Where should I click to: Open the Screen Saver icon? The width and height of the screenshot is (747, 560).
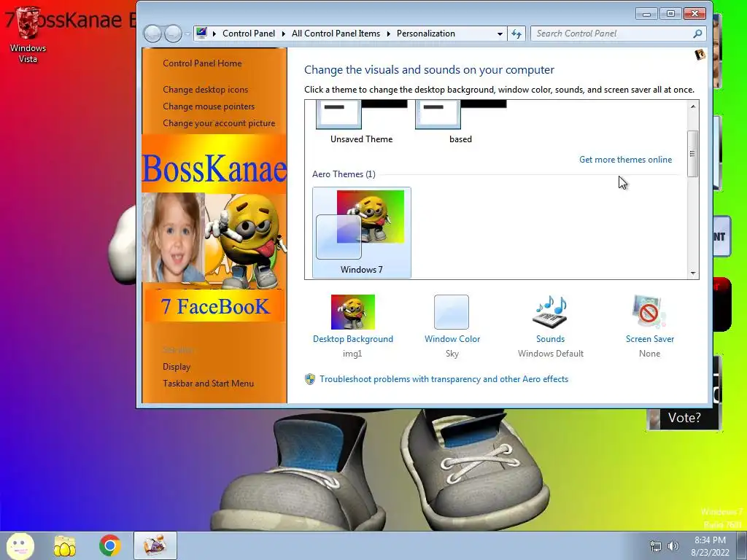[649, 312]
